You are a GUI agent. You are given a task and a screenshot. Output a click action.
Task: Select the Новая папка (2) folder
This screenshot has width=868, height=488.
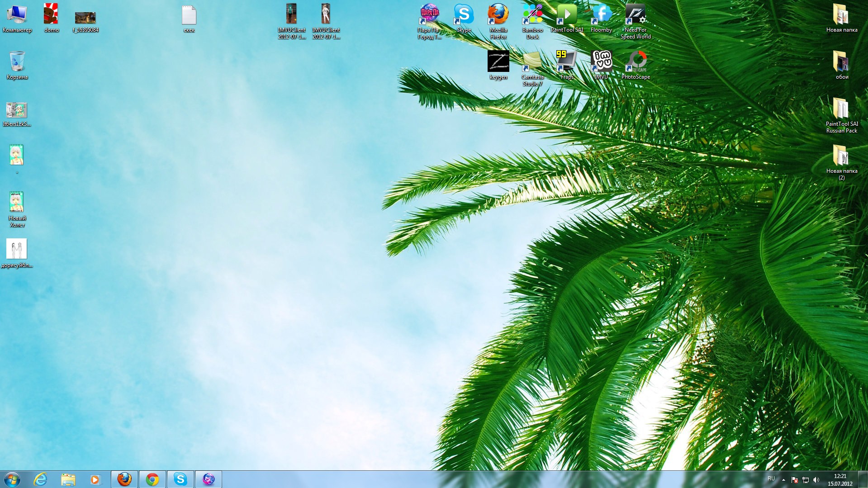[x=842, y=163]
